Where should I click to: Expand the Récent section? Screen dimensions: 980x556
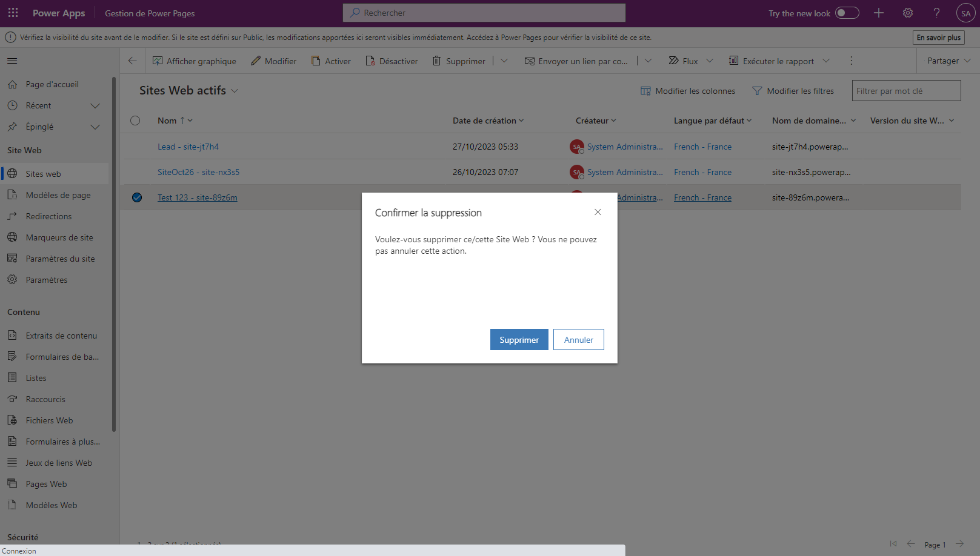(x=95, y=105)
